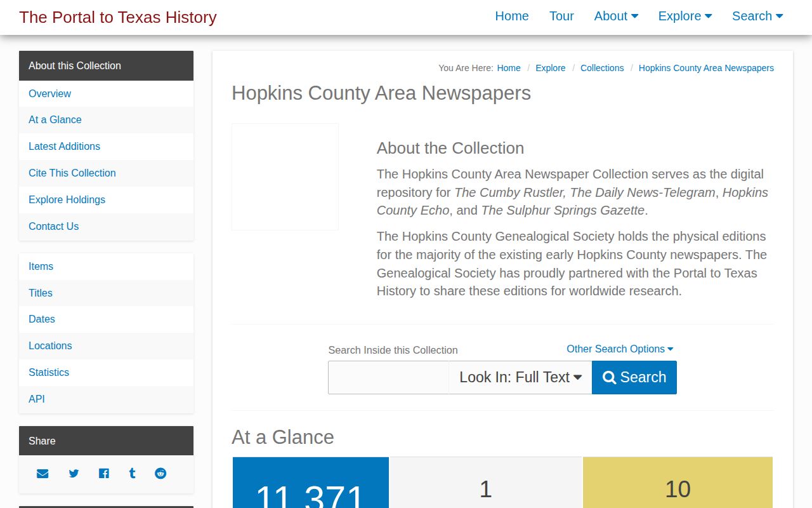Expand the Explore navigation menu

[685, 16]
